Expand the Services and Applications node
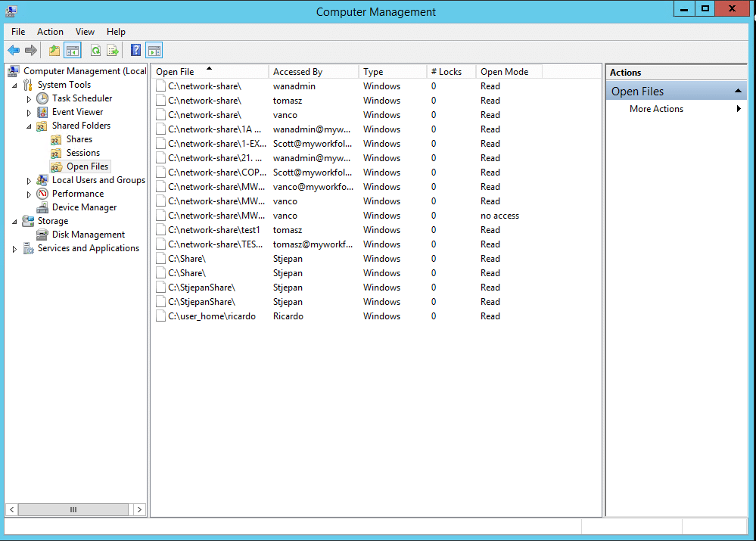The width and height of the screenshot is (756, 541). pyautogui.click(x=14, y=248)
